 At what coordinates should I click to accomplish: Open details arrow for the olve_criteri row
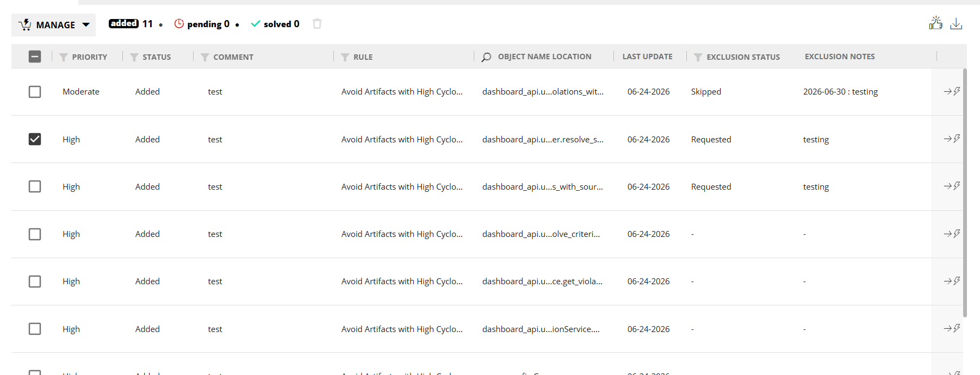(952, 234)
